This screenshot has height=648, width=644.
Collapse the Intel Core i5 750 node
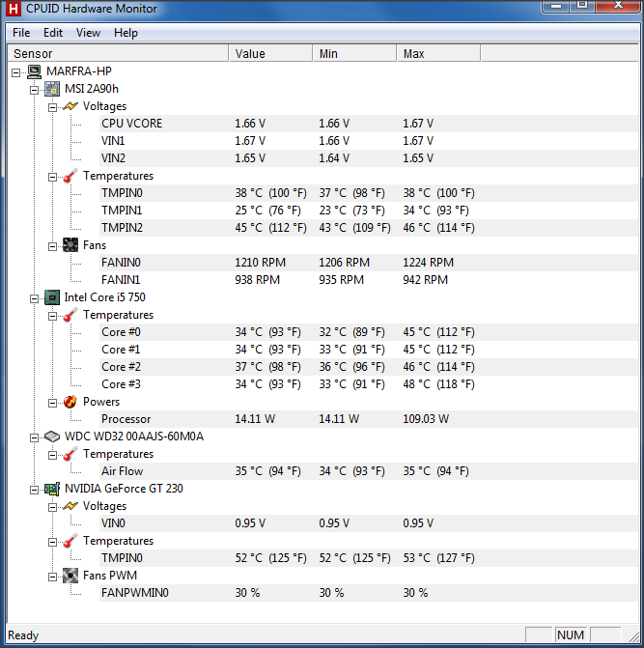(35, 298)
